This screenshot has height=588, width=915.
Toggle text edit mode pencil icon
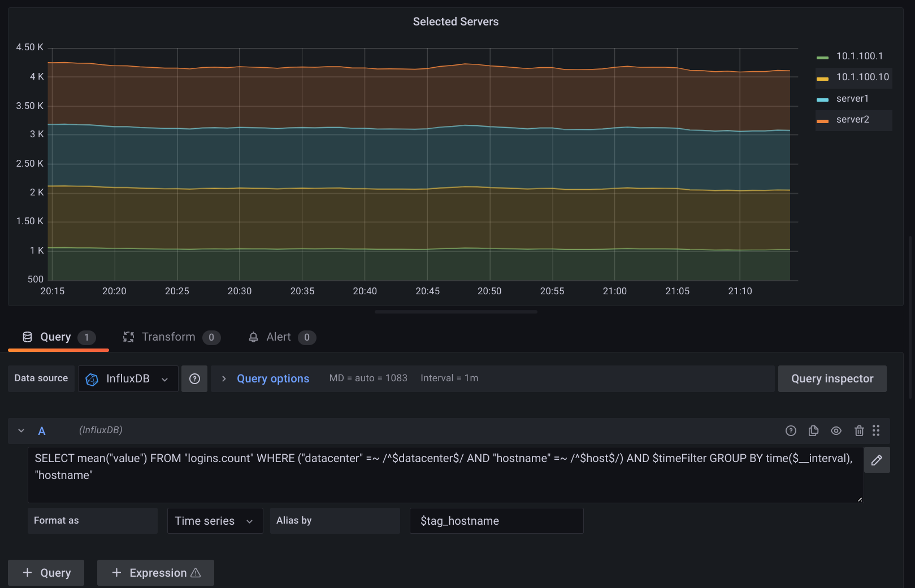[x=877, y=460]
